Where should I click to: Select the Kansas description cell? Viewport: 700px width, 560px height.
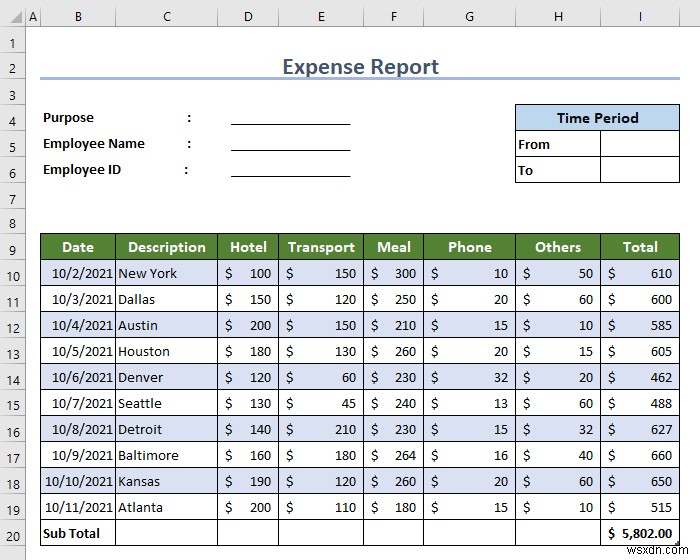click(x=167, y=481)
